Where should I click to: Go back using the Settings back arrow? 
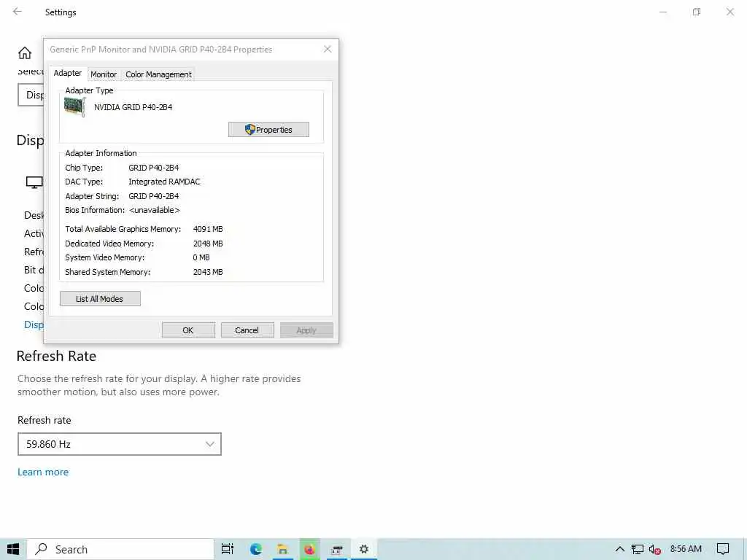18,12
